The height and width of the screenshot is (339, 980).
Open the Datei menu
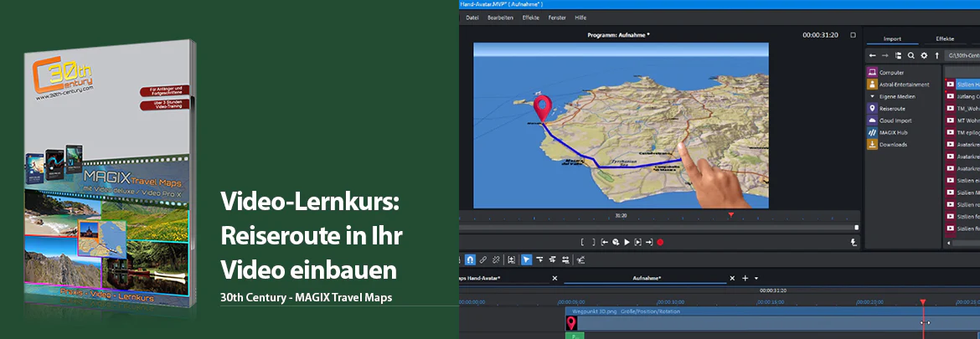472,18
